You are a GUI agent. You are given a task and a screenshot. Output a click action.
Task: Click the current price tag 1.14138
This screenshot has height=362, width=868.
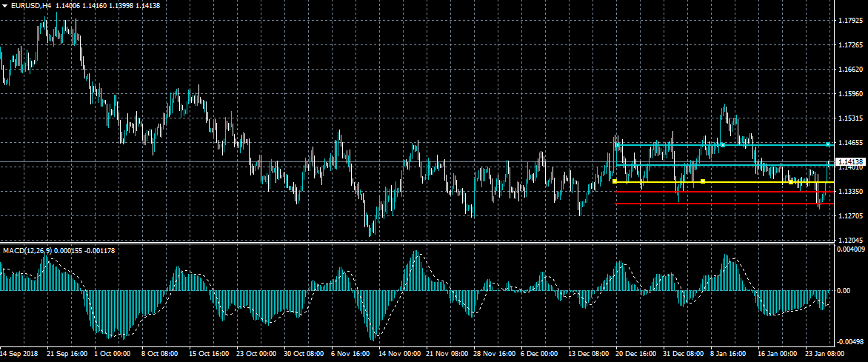coord(849,161)
